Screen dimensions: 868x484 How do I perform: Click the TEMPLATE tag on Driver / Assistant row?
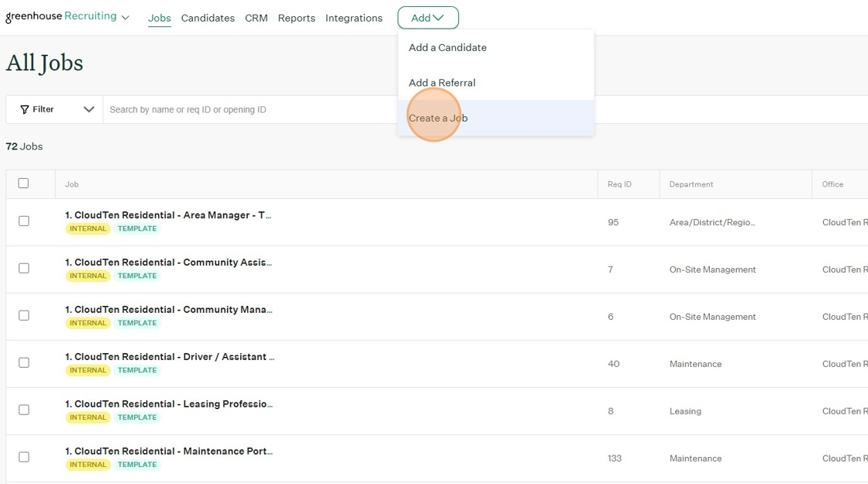(x=137, y=370)
